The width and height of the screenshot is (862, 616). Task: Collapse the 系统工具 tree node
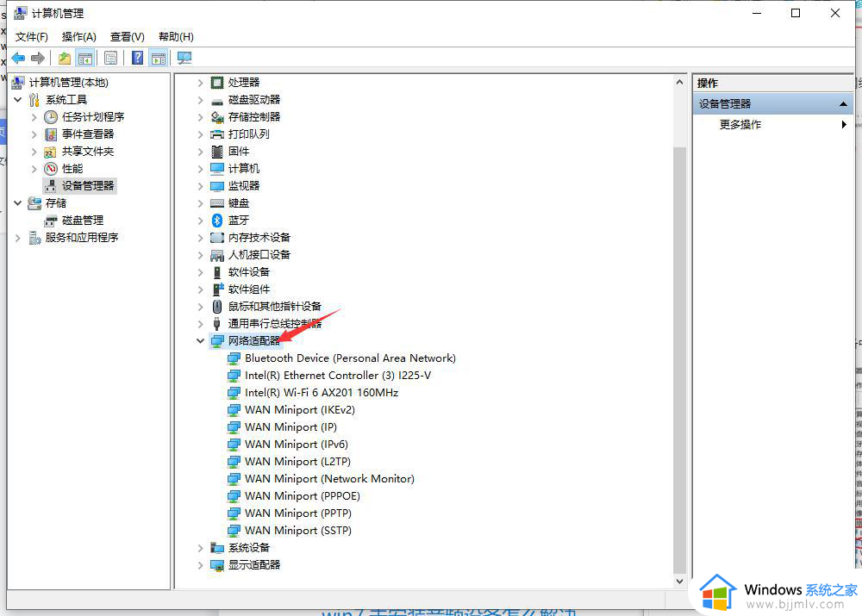tap(17, 99)
